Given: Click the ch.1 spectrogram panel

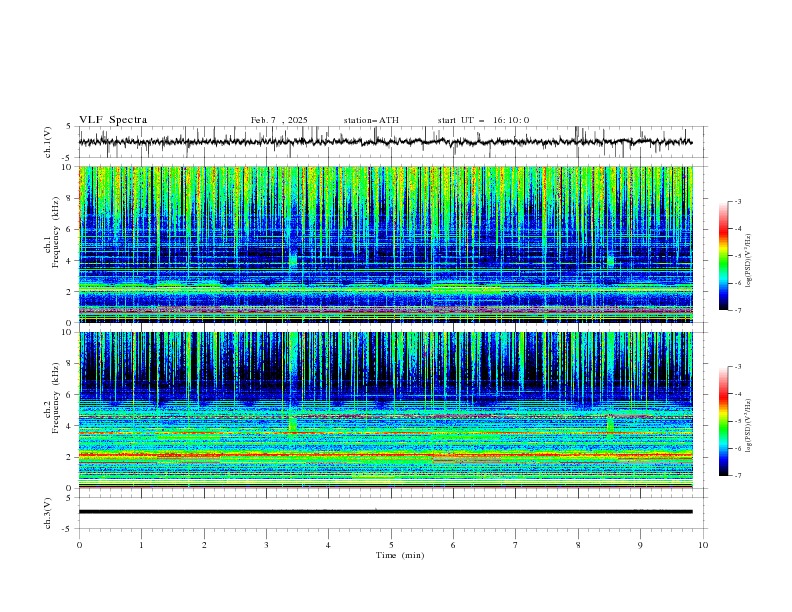Looking at the screenshot, I should 386,244.
